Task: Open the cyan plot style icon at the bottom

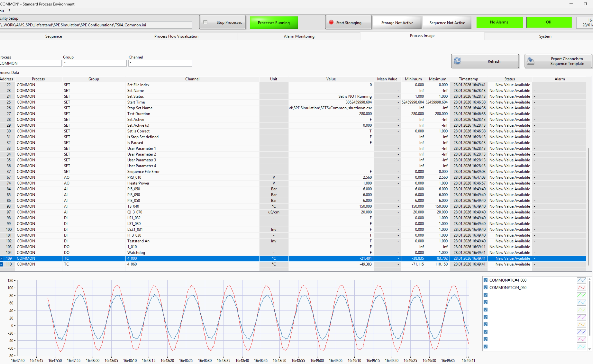Action: point(581,347)
